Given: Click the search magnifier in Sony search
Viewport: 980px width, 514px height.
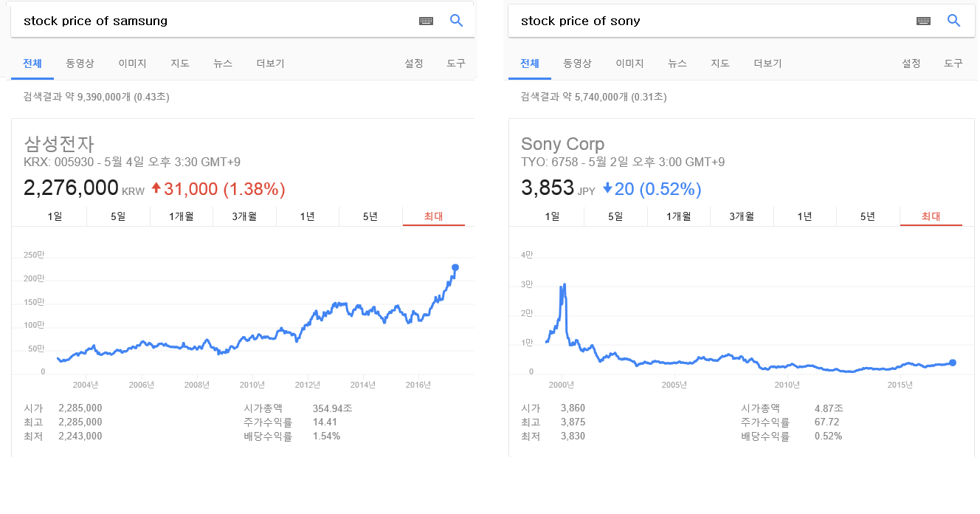Looking at the screenshot, I should pyautogui.click(x=953, y=21).
